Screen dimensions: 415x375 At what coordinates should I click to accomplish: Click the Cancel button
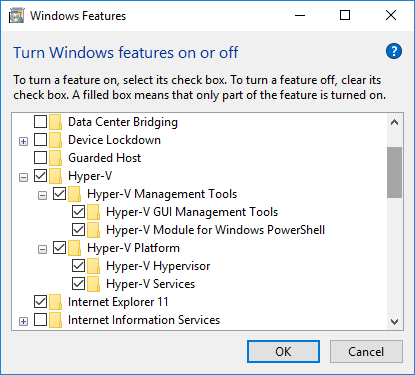coord(366,352)
